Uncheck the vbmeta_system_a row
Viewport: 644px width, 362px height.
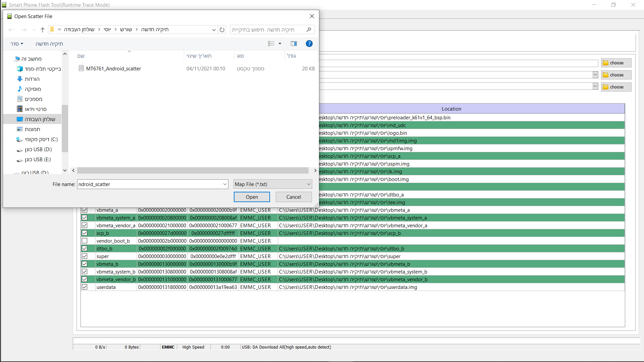click(85, 218)
